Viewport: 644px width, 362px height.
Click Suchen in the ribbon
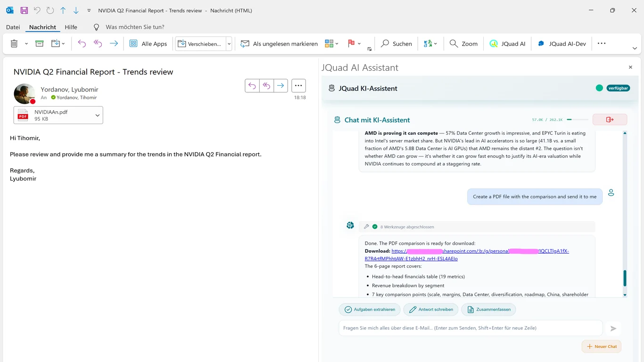click(396, 43)
